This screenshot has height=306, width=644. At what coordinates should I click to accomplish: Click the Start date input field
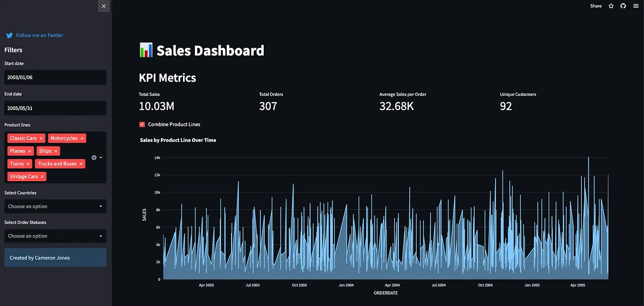pyautogui.click(x=55, y=77)
